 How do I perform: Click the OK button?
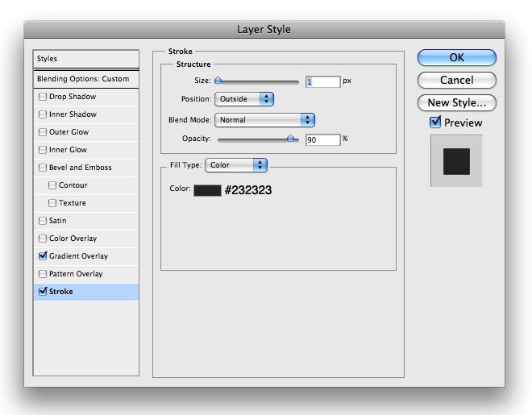tap(457, 58)
